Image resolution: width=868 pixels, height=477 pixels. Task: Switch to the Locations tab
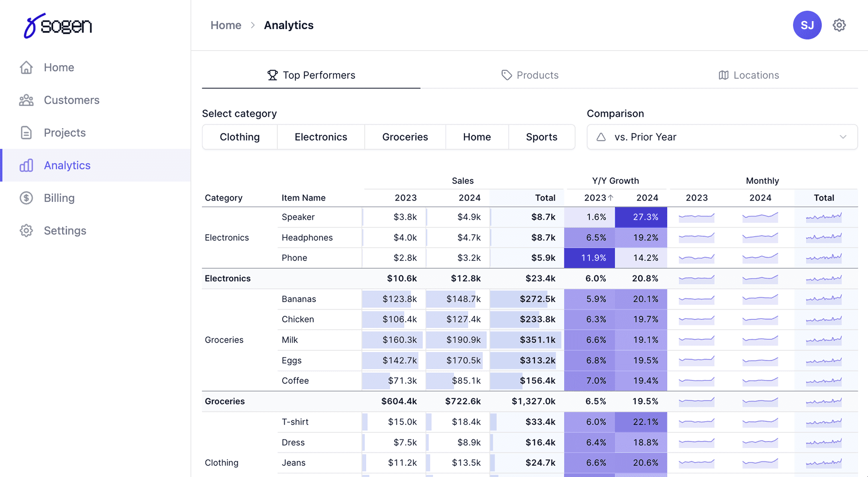point(748,75)
